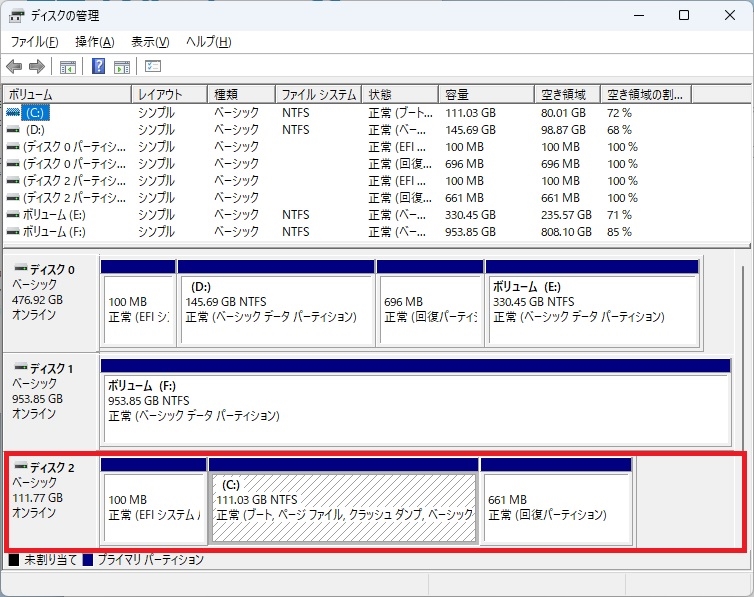Select ボリューム (E:) 330.45 GB partition block
Viewport: 754px width, 597px height.
pyautogui.click(x=592, y=303)
